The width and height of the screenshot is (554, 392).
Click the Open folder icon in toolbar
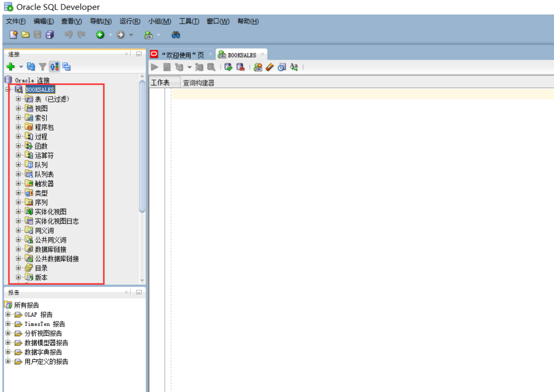(x=26, y=35)
